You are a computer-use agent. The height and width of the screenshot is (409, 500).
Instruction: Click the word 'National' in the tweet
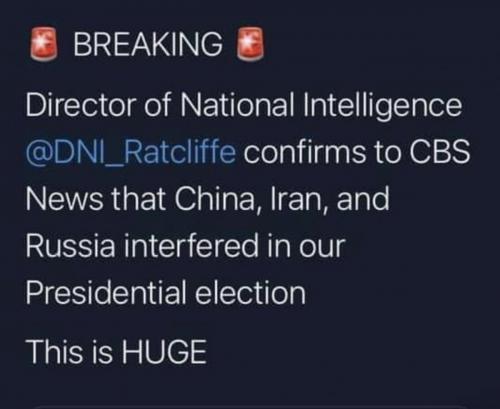click(x=237, y=105)
